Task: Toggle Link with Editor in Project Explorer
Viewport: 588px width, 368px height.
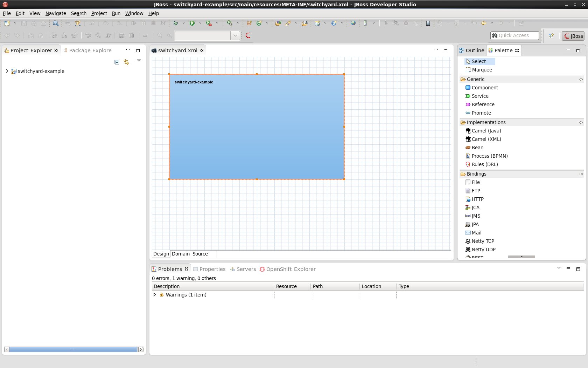Action: [x=126, y=62]
